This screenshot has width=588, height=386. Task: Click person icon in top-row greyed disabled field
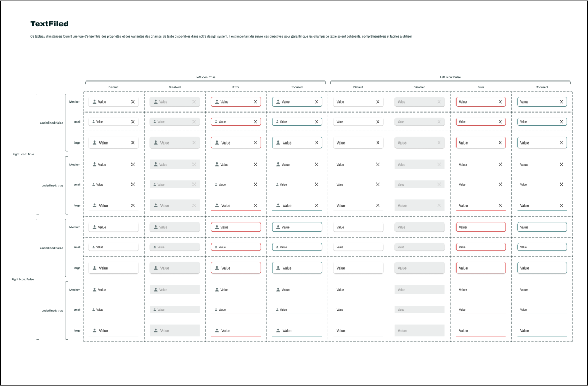155,101
